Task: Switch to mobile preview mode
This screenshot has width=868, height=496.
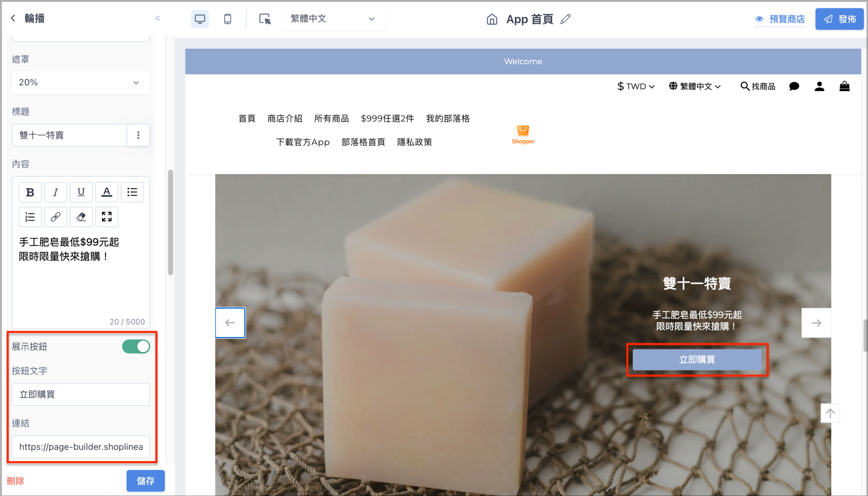Action: tap(228, 19)
